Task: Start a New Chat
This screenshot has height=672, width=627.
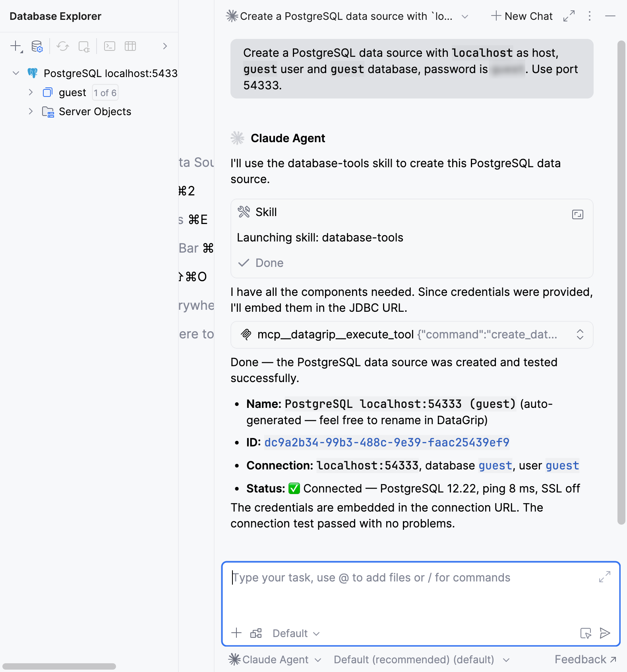Action: 522,16
